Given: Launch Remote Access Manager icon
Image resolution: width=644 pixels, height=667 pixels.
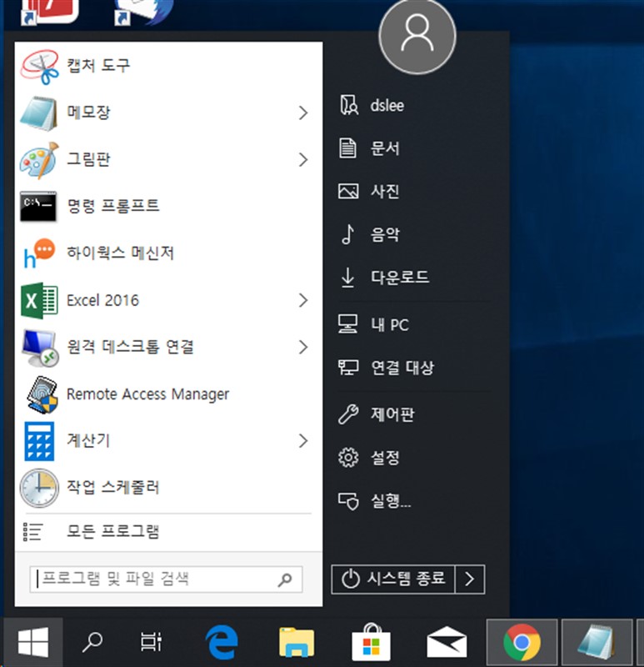Looking at the screenshot, I should 39,394.
